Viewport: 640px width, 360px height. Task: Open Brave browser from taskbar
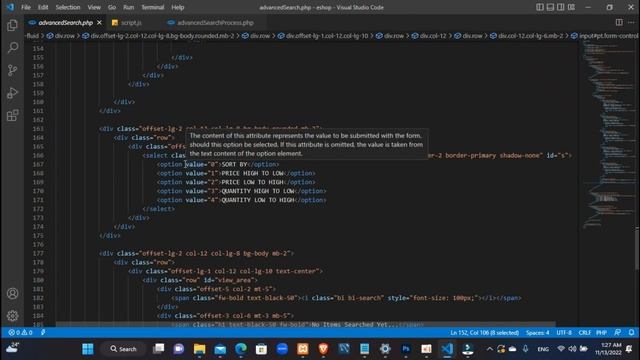[323, 349]
